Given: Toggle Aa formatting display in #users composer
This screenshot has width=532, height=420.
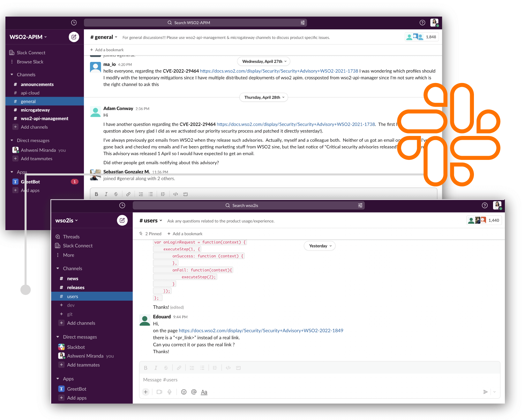Looking at the screenshot, I should point(204,392).
